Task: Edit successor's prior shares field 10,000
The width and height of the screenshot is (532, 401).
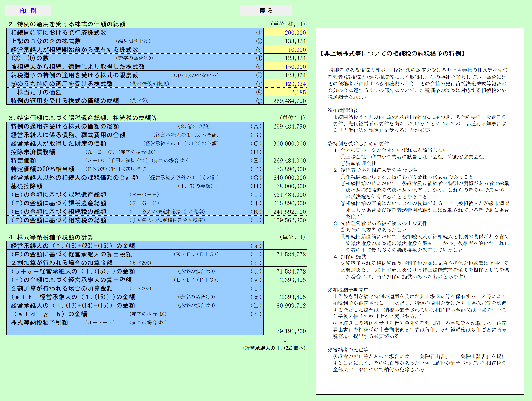Action: coord(285,50)
